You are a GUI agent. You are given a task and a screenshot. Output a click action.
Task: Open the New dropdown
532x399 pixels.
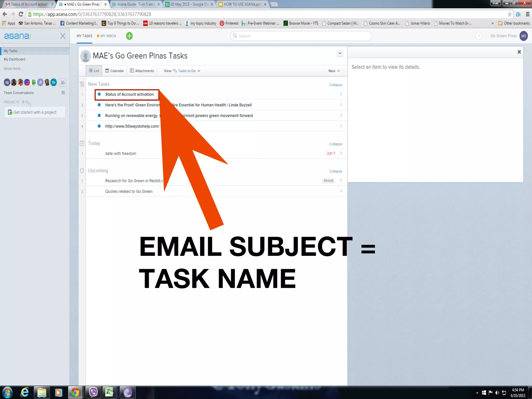coord(334,71)
